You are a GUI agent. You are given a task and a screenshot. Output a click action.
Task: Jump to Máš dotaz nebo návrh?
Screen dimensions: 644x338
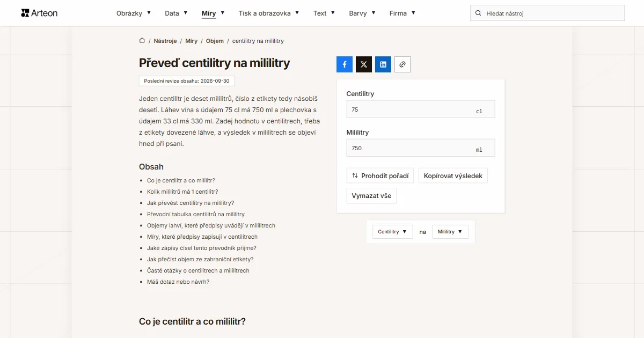point(178,282)
